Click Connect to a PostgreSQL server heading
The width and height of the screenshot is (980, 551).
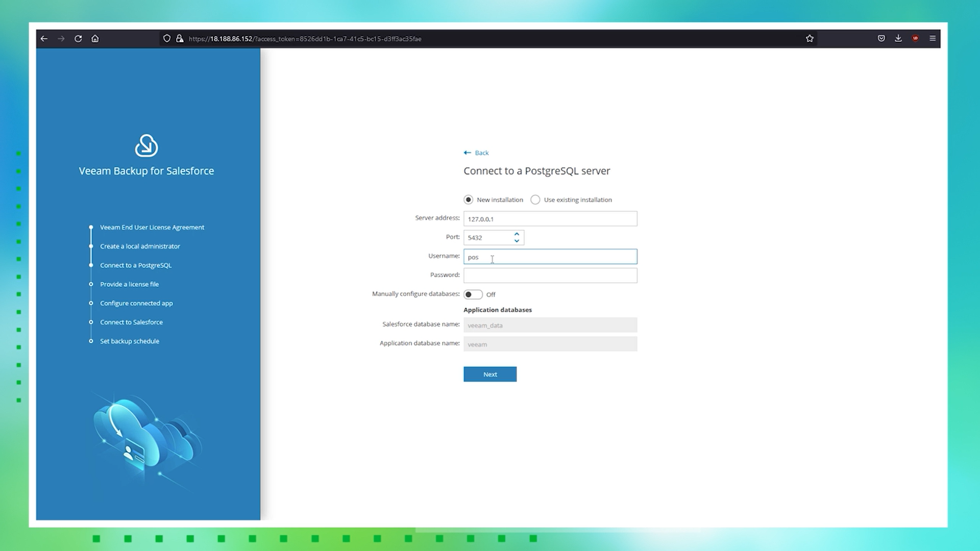pyautogui.click(x=536, y=171)
